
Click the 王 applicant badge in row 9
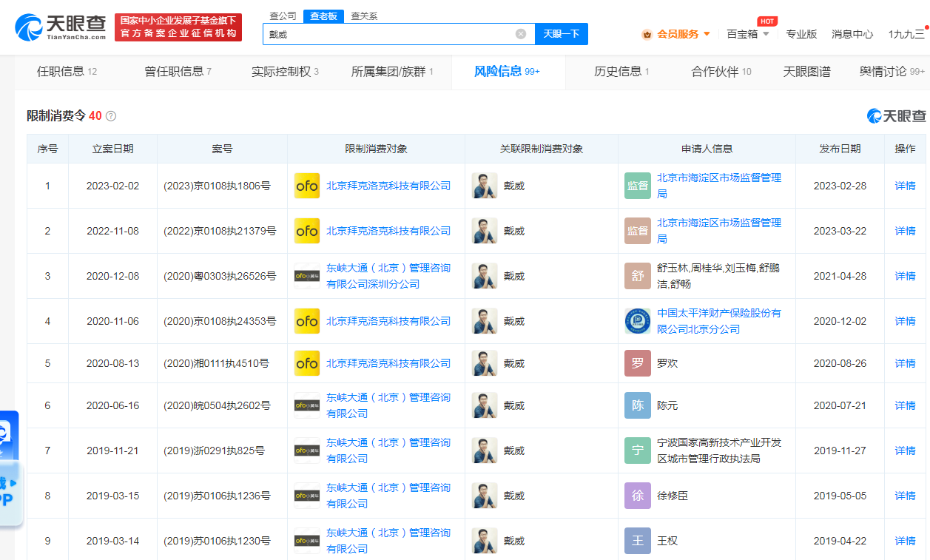[638, 541]
